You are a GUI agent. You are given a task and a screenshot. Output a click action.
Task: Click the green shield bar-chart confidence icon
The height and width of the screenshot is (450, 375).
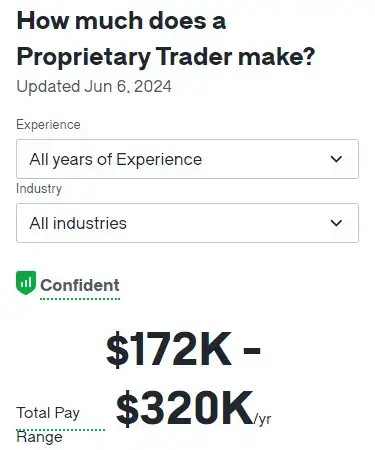click(26, 283)
